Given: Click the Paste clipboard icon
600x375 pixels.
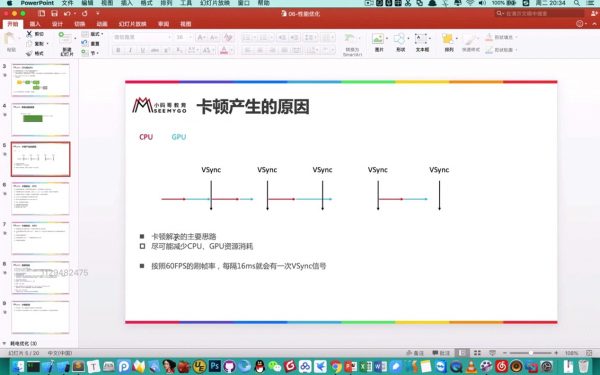Looking at the screenshot, I should coord(10,39).
